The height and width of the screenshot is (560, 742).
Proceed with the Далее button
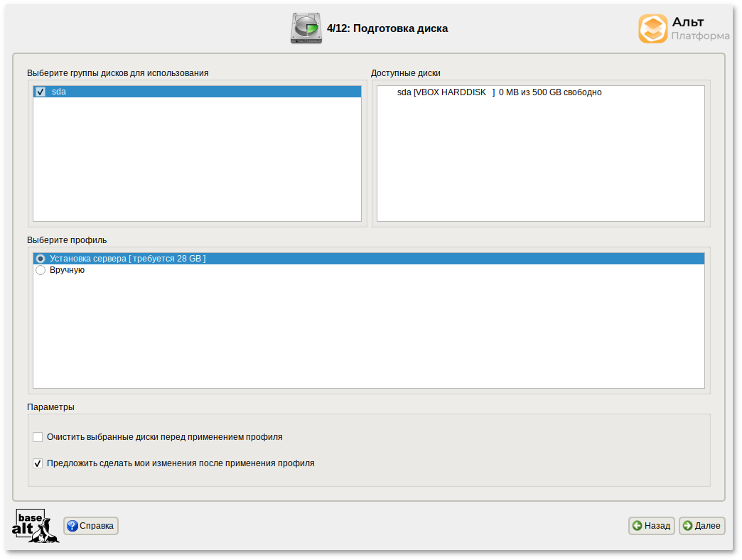701,526
